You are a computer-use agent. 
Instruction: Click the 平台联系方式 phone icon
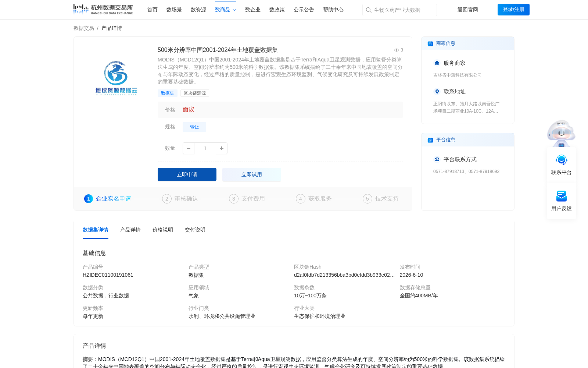[437, 159]
